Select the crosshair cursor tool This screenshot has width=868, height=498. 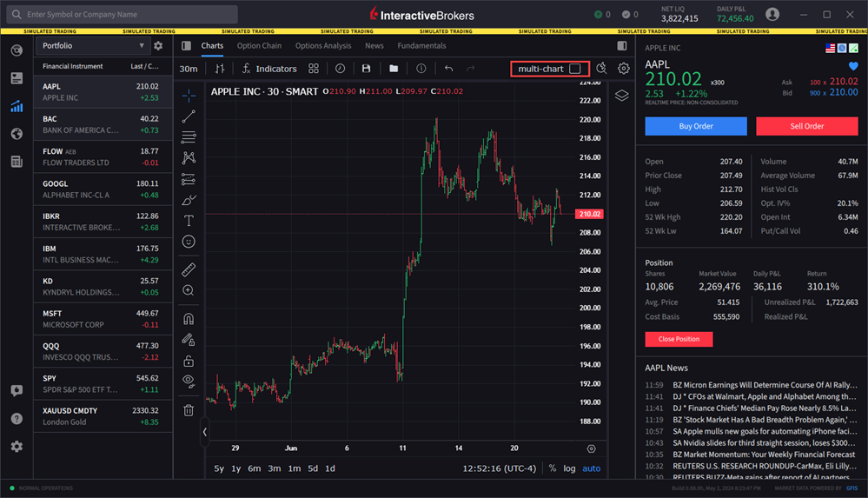tap(189, 96)
